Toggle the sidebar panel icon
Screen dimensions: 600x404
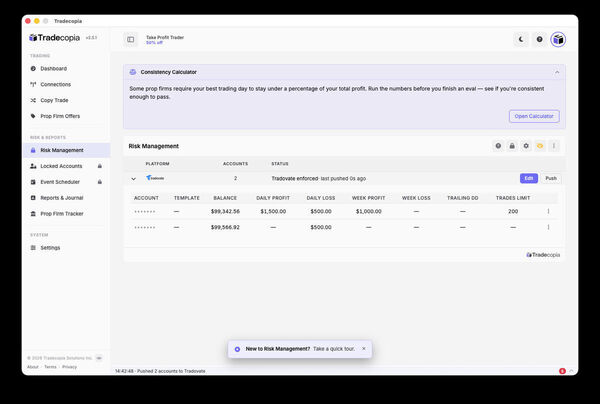pos(130,39)
